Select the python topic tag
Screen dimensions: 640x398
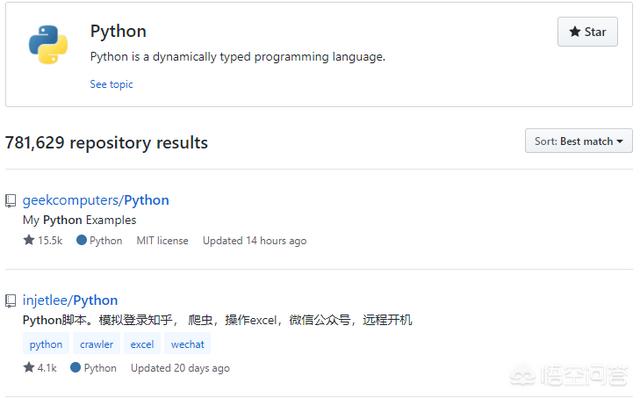click(x=46, y=344)
